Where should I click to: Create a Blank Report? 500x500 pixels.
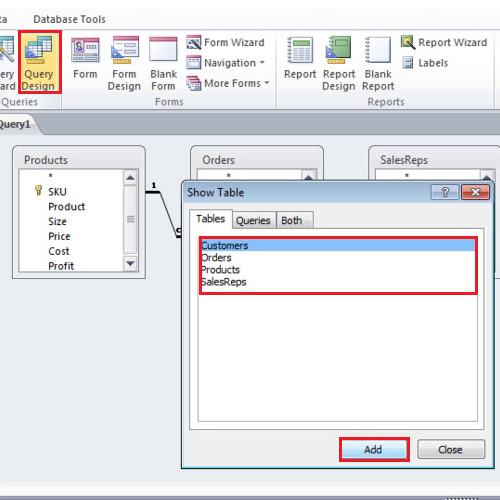(x=378, y=63)
